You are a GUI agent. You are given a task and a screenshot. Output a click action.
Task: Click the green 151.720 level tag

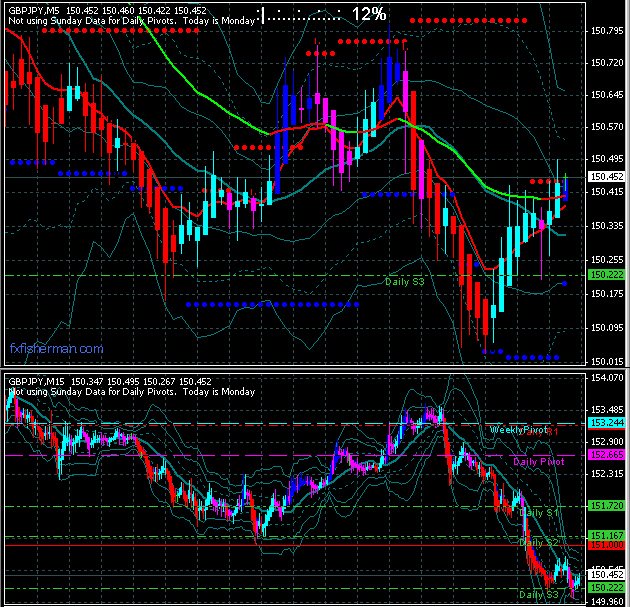(607, 506)
